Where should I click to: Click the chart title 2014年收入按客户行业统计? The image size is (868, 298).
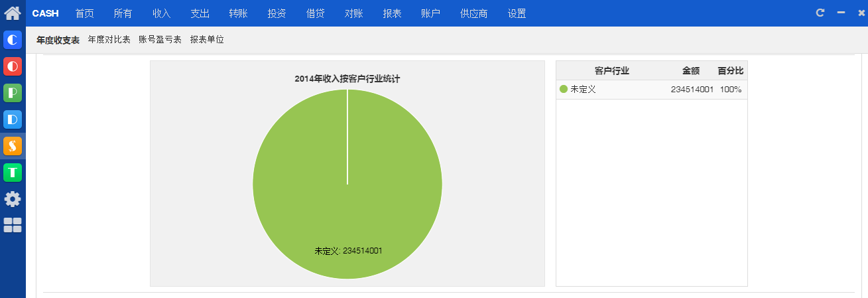tap(347, 78)
